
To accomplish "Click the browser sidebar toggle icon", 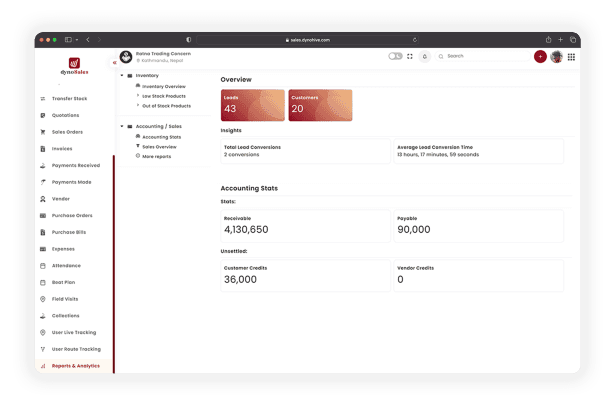I will [68, 39].
